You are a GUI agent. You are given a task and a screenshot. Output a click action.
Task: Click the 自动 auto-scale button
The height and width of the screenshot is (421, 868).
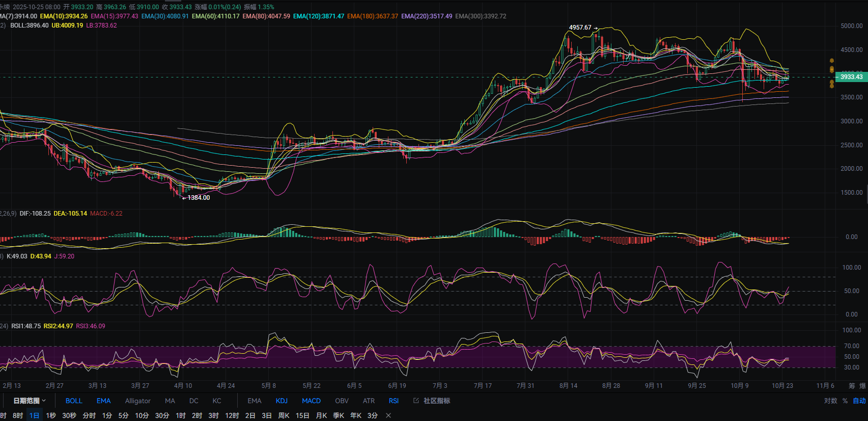859,401
